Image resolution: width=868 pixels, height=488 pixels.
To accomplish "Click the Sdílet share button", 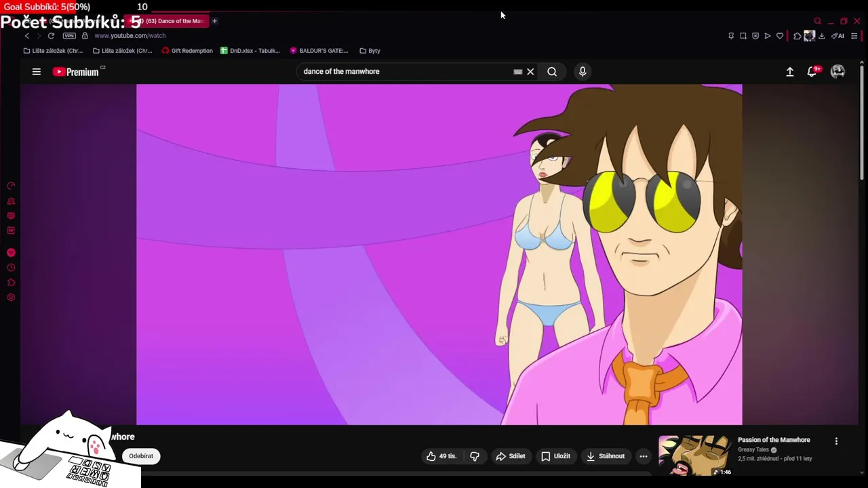I will pyautogui.click(x=511, y=456).
